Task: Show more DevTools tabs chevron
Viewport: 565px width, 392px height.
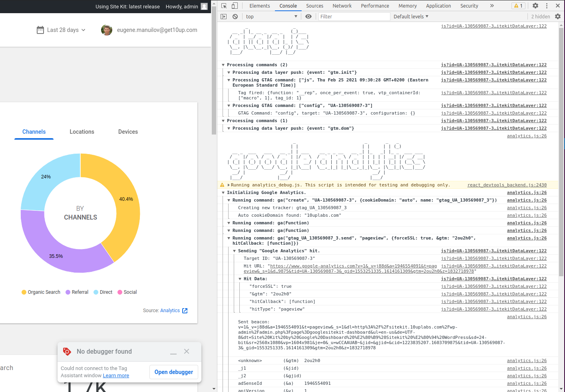Action: point(492,6)
